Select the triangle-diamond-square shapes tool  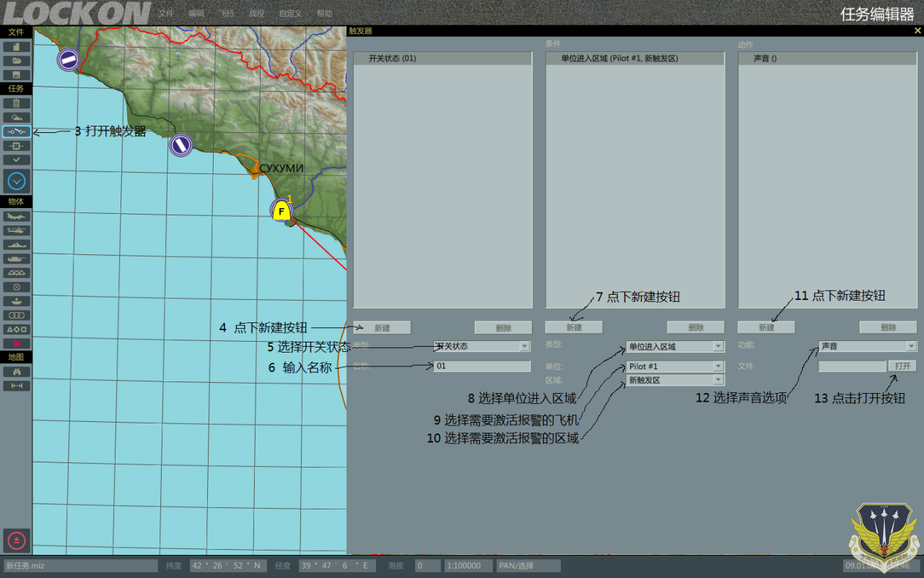pyautogui.click(x=16, y=329)
